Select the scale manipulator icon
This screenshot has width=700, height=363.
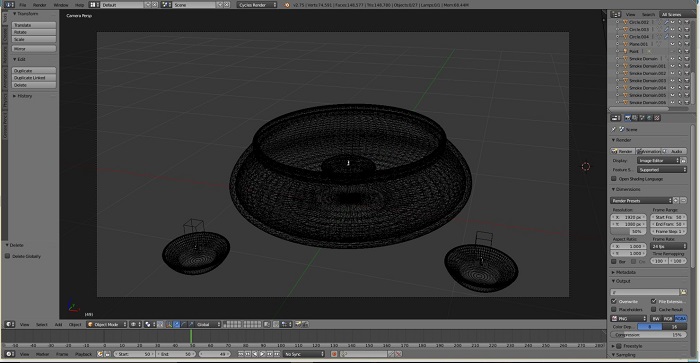(191, 325)
